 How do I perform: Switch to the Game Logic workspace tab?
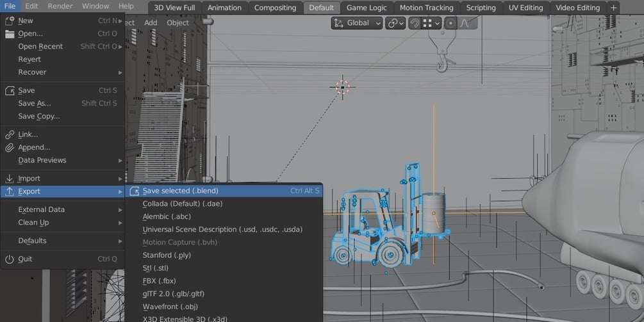[x=367, y=8]
